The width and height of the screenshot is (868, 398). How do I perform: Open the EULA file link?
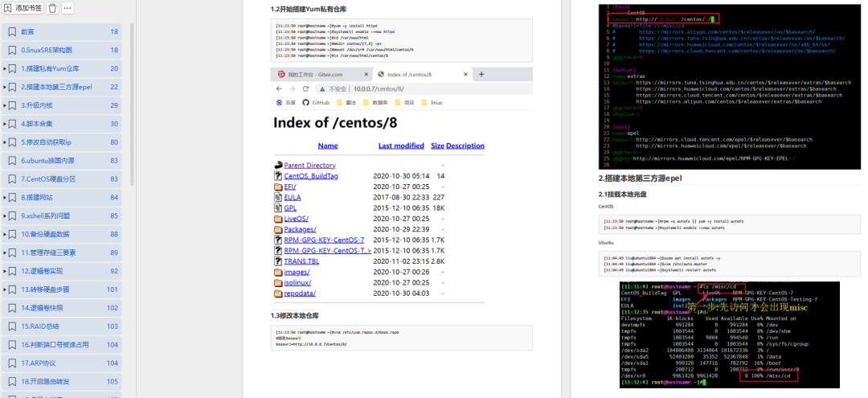pyautogui.click(x=293, y=197)
